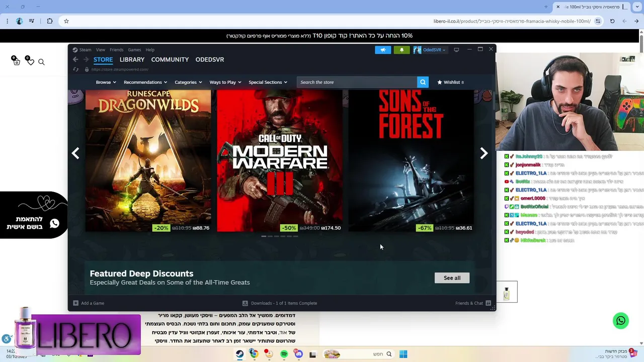Open the Help menu
Image resolution: width=644 pixels, height=362 pixels.
[150, 50]
